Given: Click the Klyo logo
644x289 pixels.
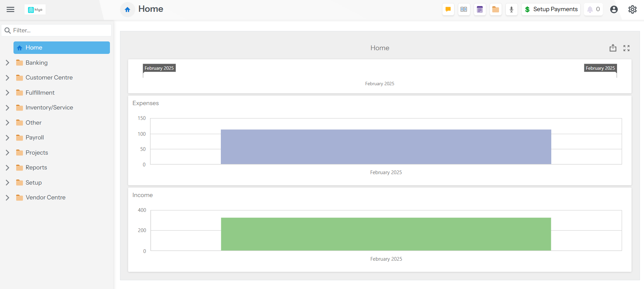Looking at the screenshot, I should (x=35, y=9).
